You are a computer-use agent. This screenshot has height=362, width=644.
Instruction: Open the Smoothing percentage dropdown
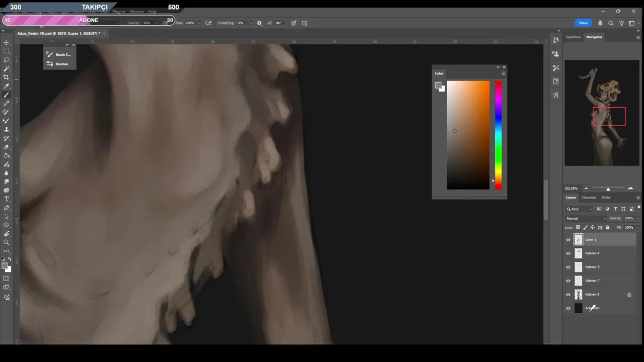tap(250, 23)
